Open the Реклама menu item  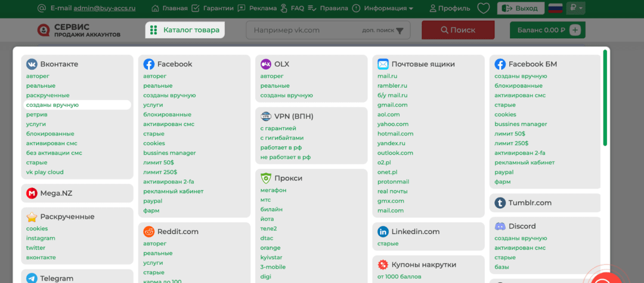click(263, 8)
